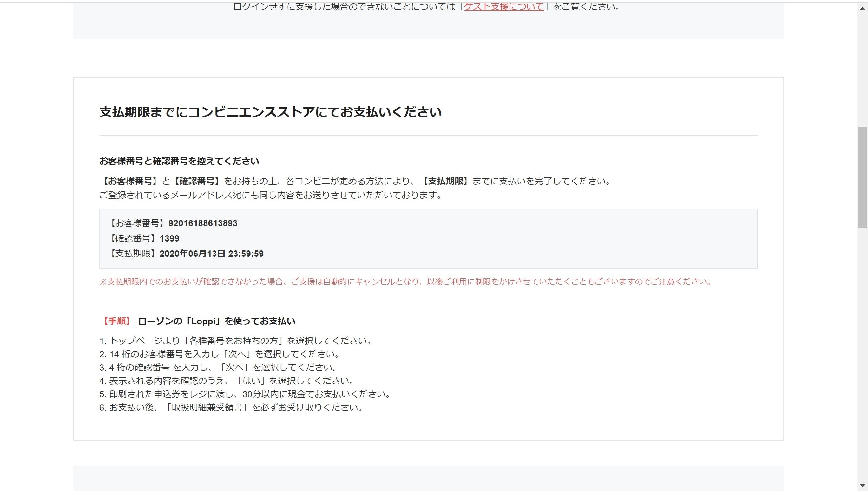Click the scrollbar track above the thumb

(862, 67)
